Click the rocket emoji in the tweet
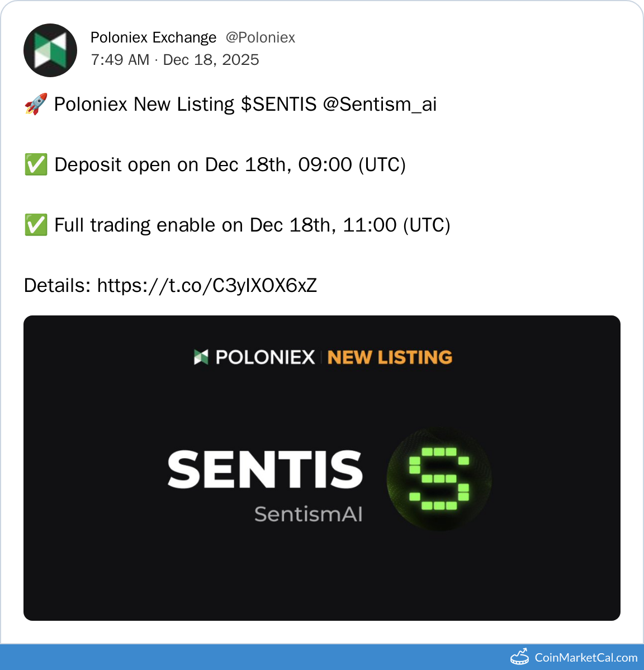This screenshot has width=644, height=670. click(36, 104)
